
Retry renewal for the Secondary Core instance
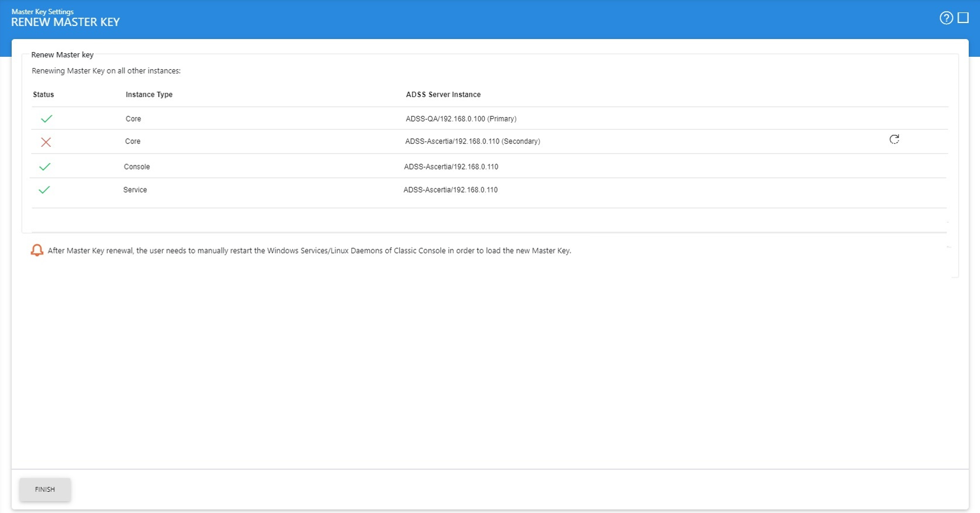point(894,139)
